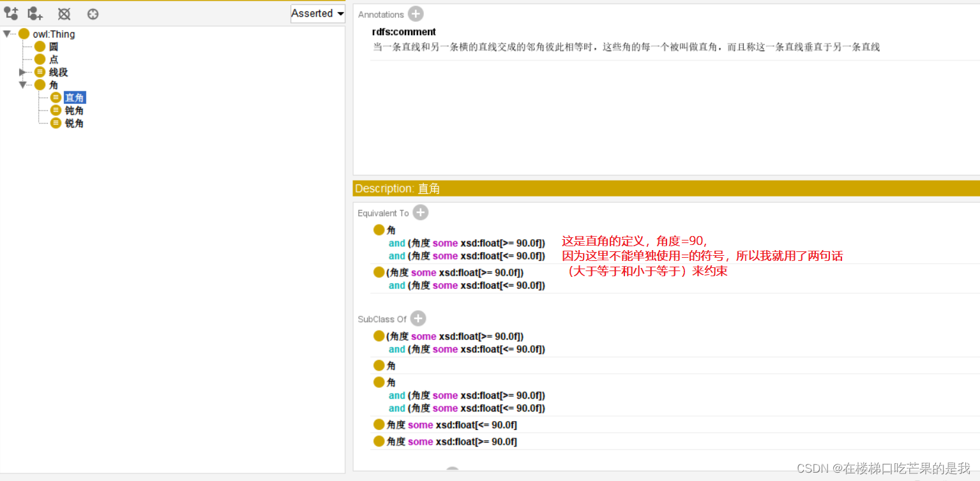Click the 直角 defined-class icon
The height and width of the screenshot is (481, 980).
[56, 98]
